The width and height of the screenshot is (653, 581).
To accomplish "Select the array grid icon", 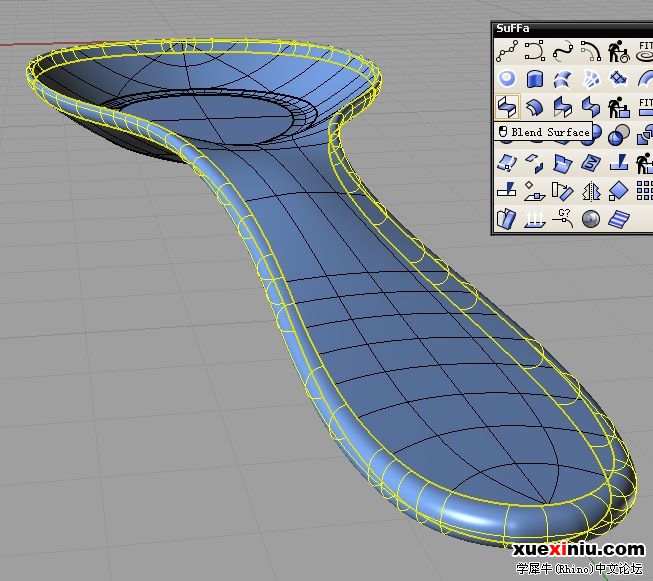I will point(645,191).
